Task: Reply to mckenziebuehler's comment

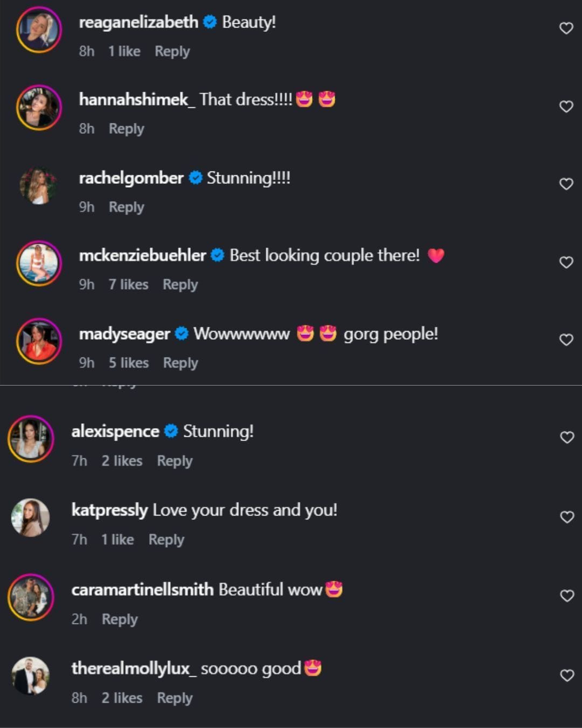Action: pos(181,285)
